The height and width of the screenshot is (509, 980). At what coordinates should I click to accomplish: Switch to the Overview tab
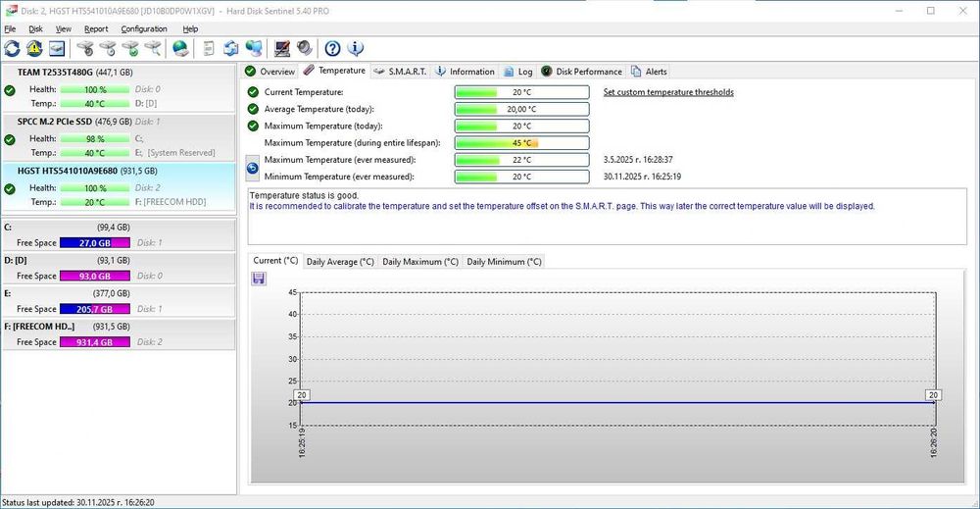tap(270, 72)
